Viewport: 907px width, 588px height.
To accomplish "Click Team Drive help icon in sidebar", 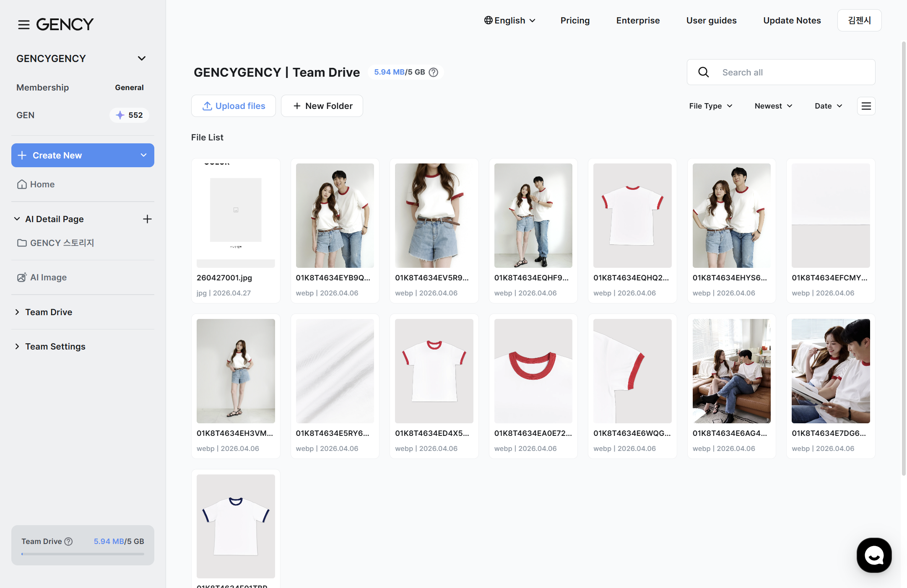I will click(68, 541).
